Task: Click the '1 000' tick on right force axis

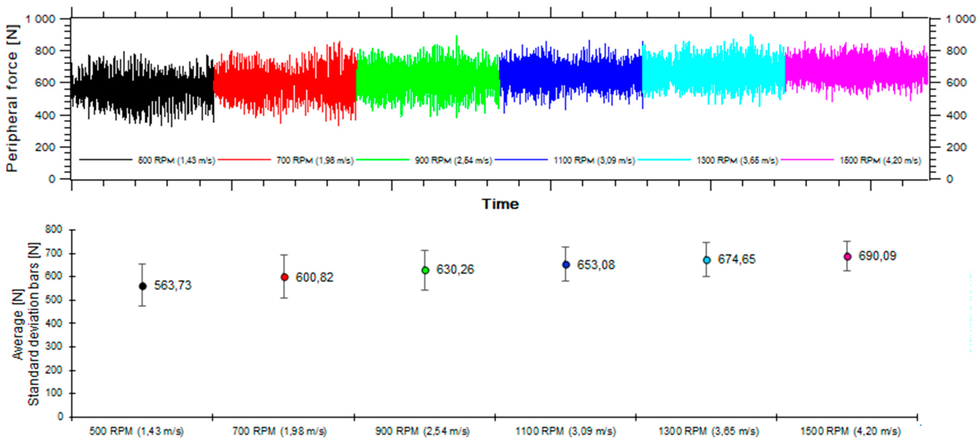Action: tap(961, 19)
